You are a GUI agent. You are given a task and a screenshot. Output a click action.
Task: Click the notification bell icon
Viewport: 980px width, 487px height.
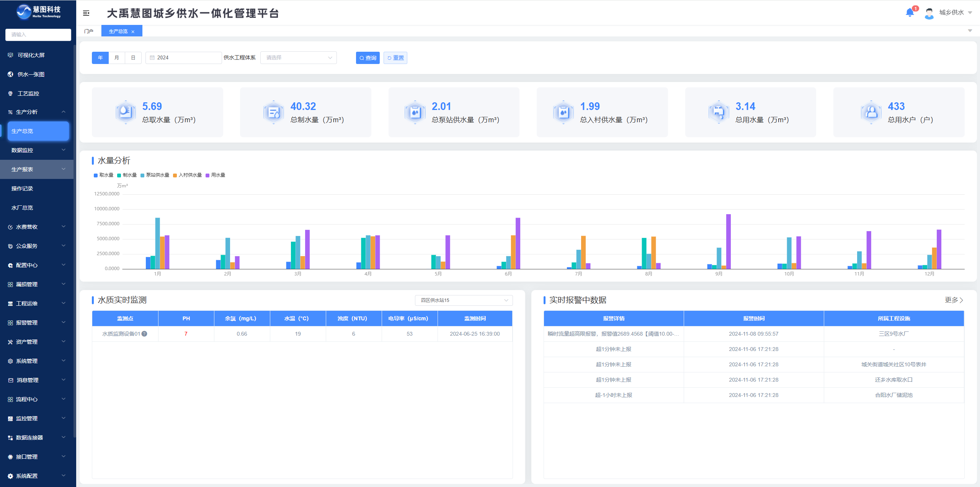tap(910, 13)
